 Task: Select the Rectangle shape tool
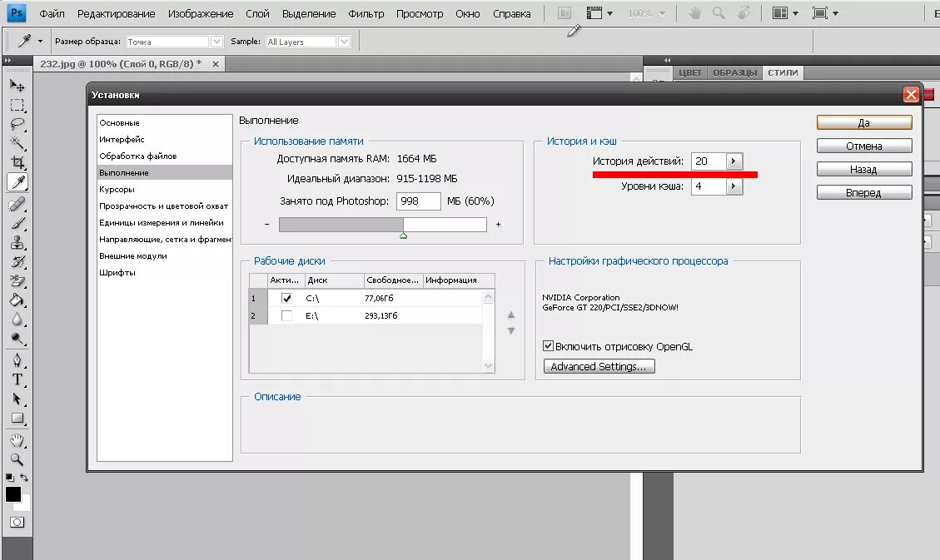[17, 418]
